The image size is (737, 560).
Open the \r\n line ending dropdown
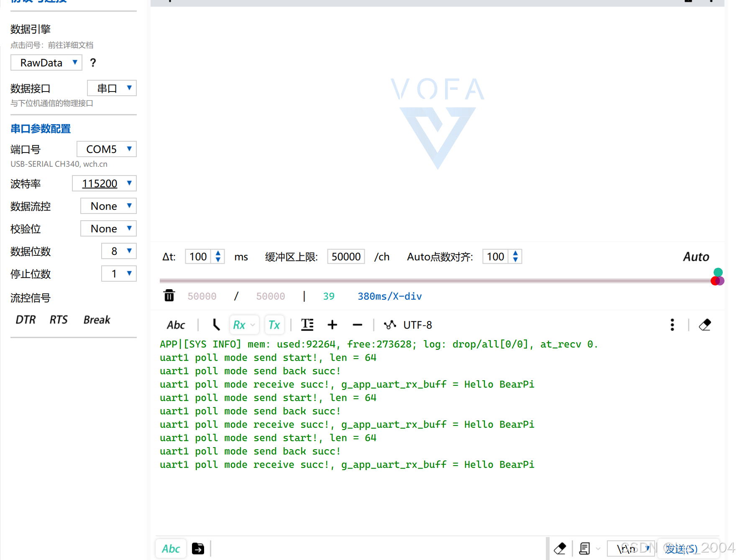pyautogui.click(x=631, y=549)
